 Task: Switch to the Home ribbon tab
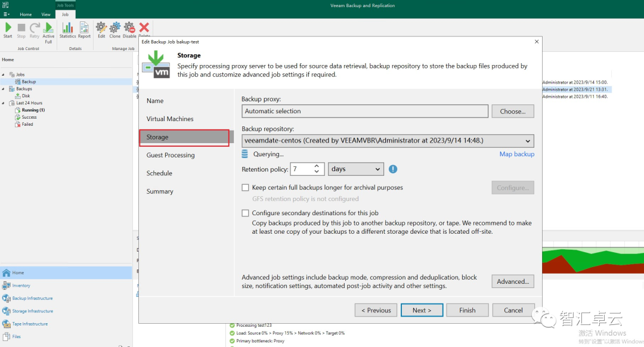pyautogui.click(x=26, y=14)
